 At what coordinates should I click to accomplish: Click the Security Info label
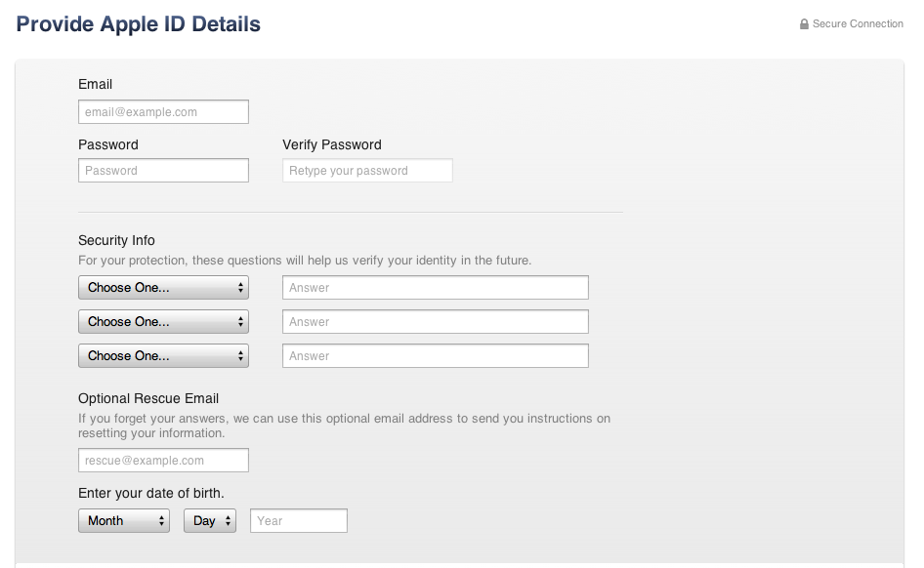coord(116,240)
